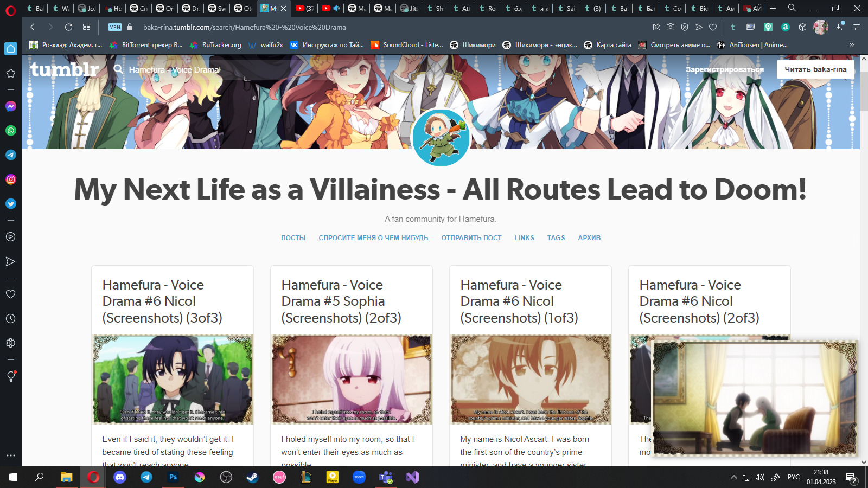Open Messenger in the Opera sidebar
868x488 pixels.
point(10,106)
